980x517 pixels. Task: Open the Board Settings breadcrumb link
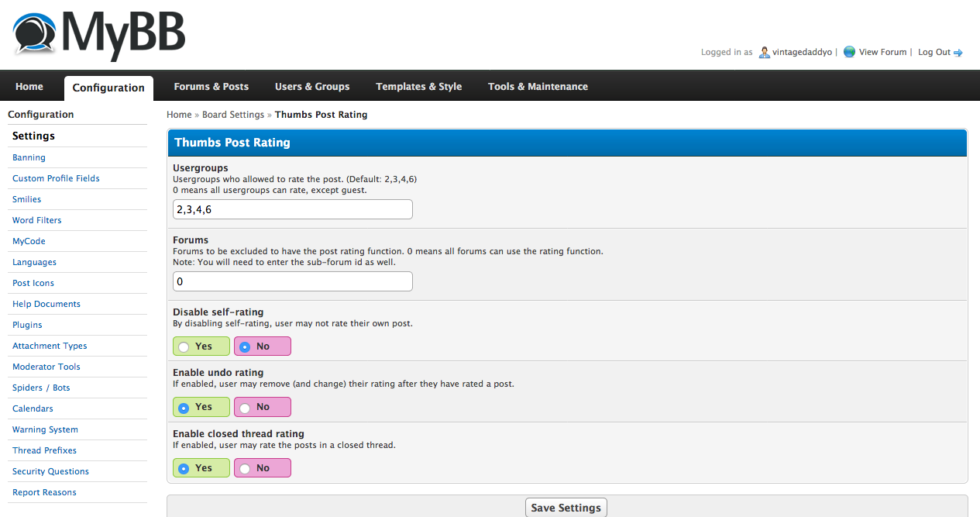coord(233,115)
